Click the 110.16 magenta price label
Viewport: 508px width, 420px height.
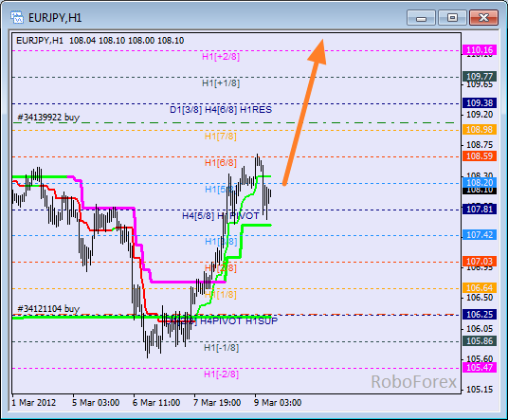pyautogui.click(x=480, y=50)
